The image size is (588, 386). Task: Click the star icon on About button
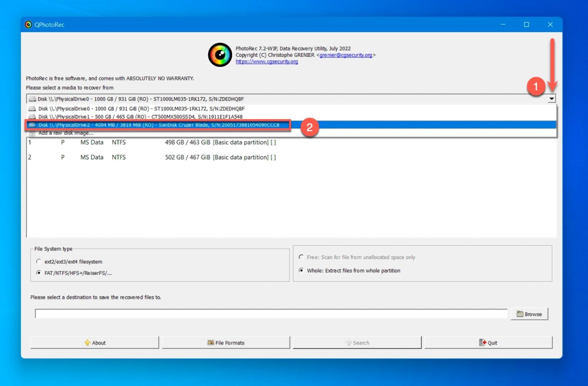click(x=87, y=343)
